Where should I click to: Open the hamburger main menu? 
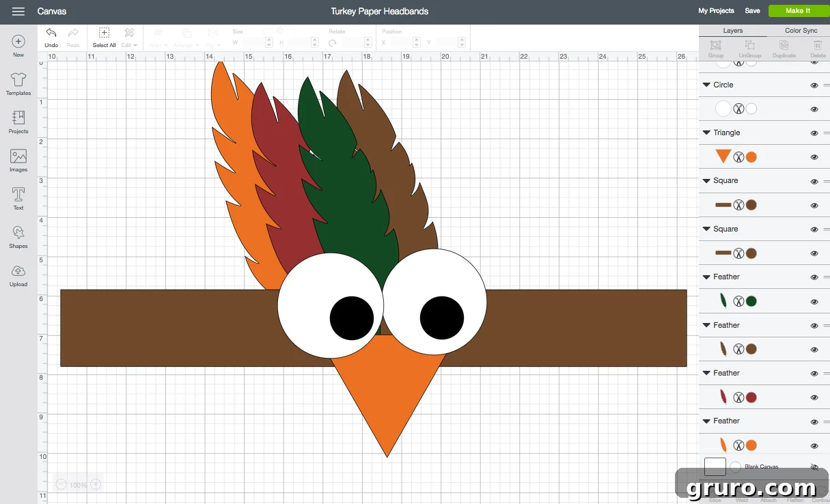18,12
